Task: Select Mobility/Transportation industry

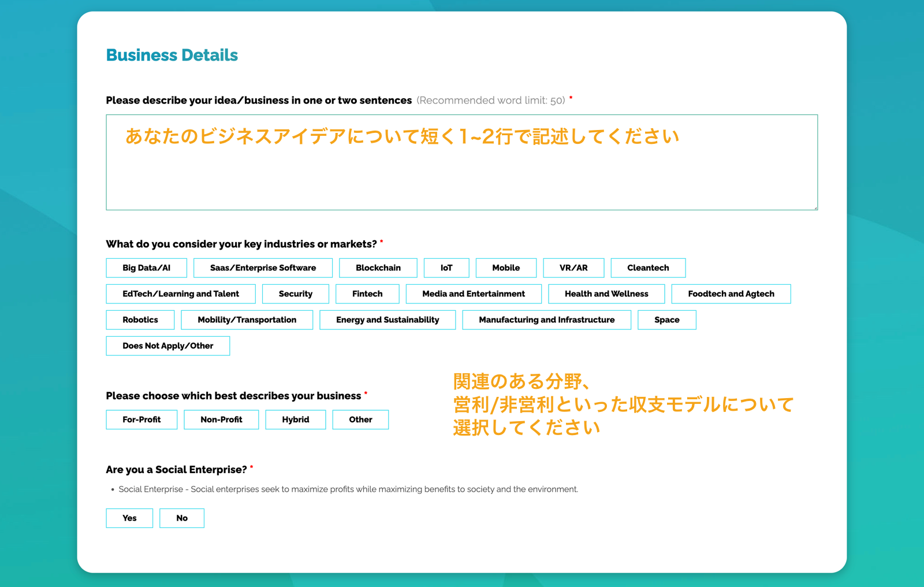Action: [247, 320]
